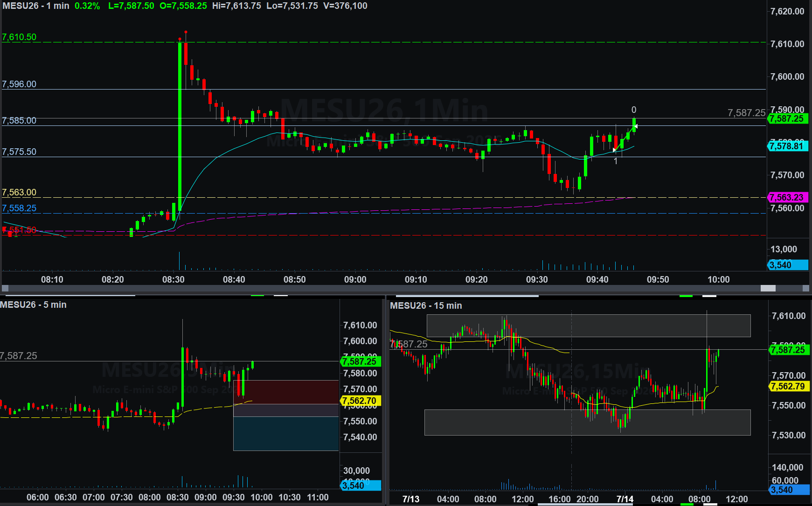Select the 7,575.50 level label
The image size is (812, 506).
pyautogui.click(x=19, y=152)
